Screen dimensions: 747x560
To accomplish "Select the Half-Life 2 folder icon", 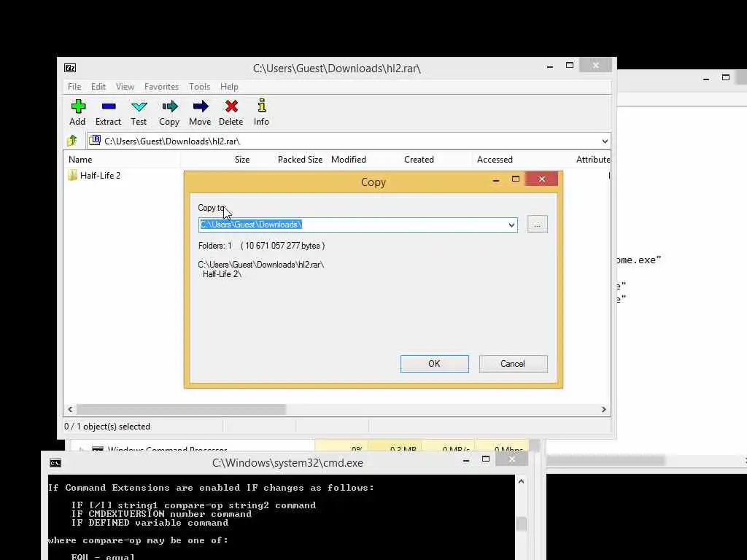I will (x=72, y=175).
